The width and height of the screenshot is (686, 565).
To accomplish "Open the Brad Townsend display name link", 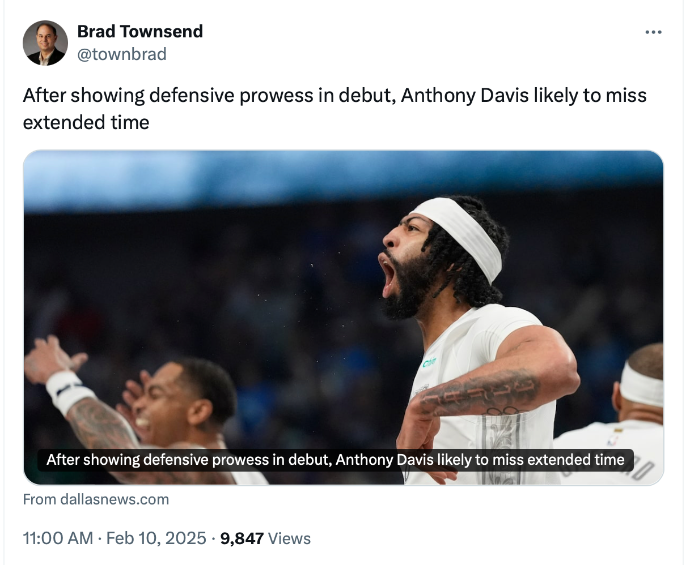I will 140,31.
